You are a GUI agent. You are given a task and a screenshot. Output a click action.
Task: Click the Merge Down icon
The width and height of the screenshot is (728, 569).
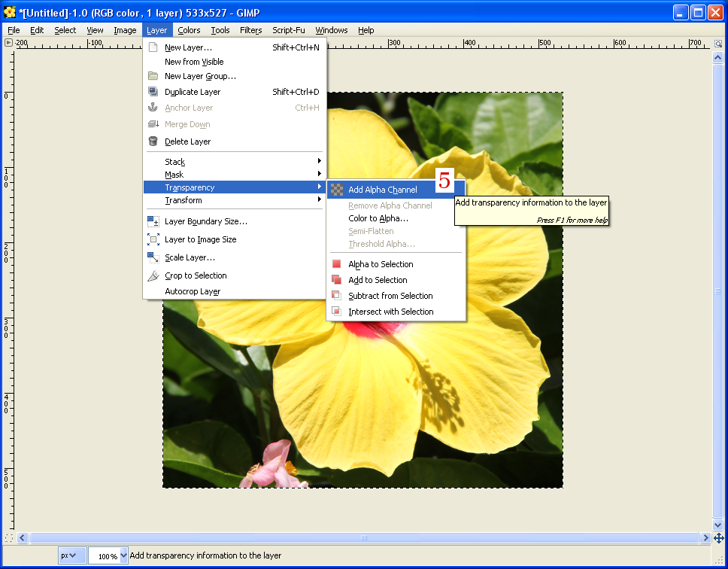click(x=153, y=124)
